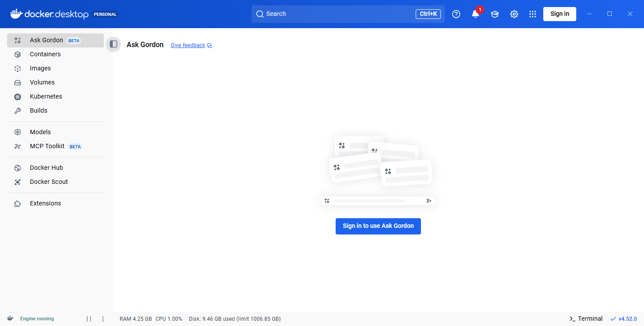Click the chat cards illustration
Image resolution: width=644 pixels, height=326 pixels.
pos(378,171)
